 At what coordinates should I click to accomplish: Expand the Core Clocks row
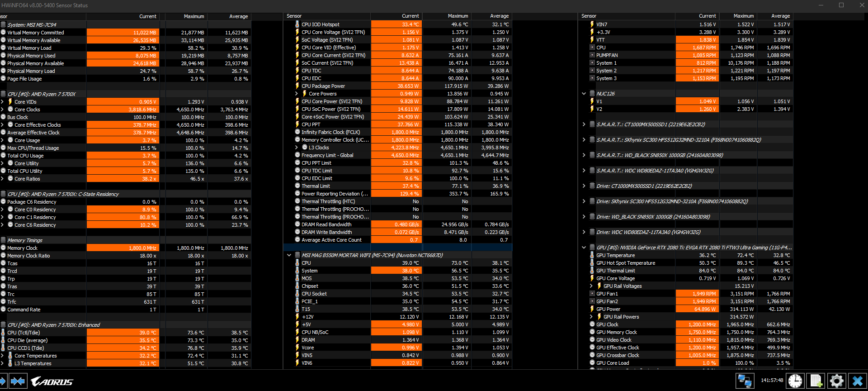tap(2, 110)
